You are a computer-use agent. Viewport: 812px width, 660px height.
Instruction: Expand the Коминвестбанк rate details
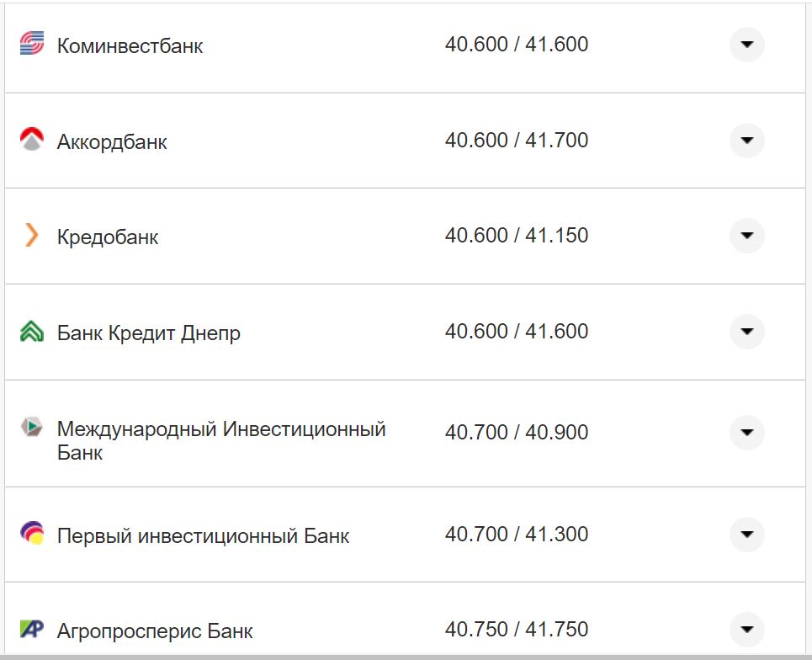746,45
